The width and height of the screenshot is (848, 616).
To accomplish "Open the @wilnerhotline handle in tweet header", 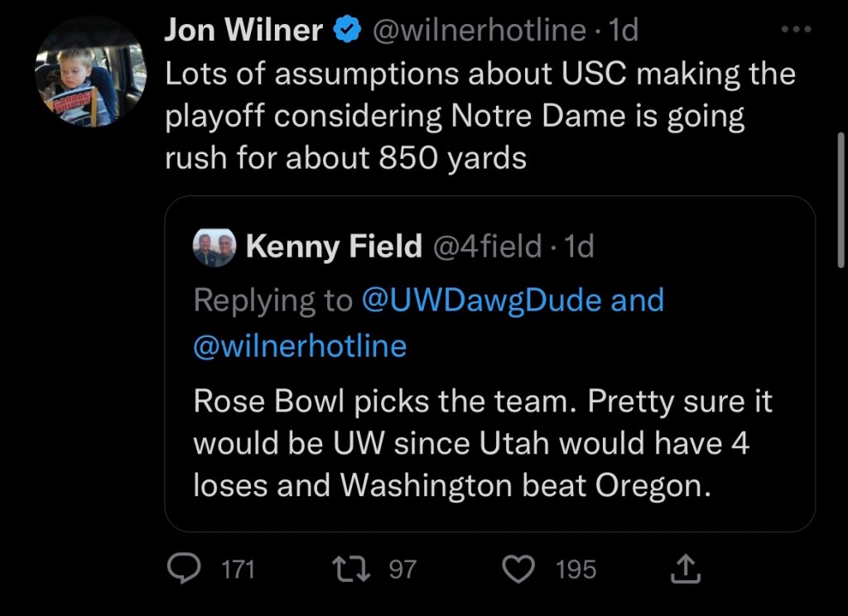I will pos(480,31).
